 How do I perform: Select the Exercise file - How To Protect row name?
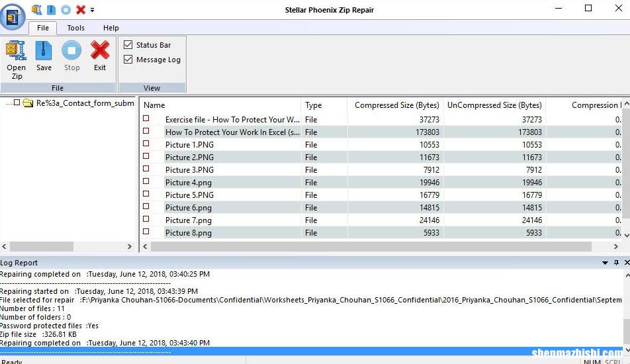pyautogui.click(x=232, y=120)
